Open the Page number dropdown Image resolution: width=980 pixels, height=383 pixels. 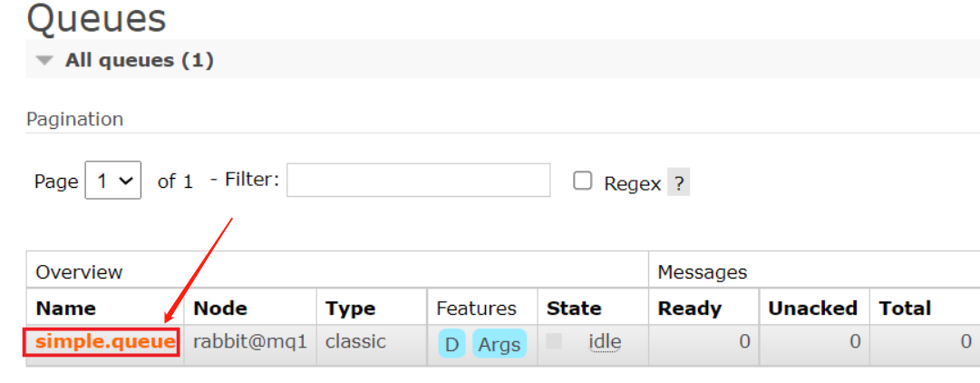coord(112,181)
